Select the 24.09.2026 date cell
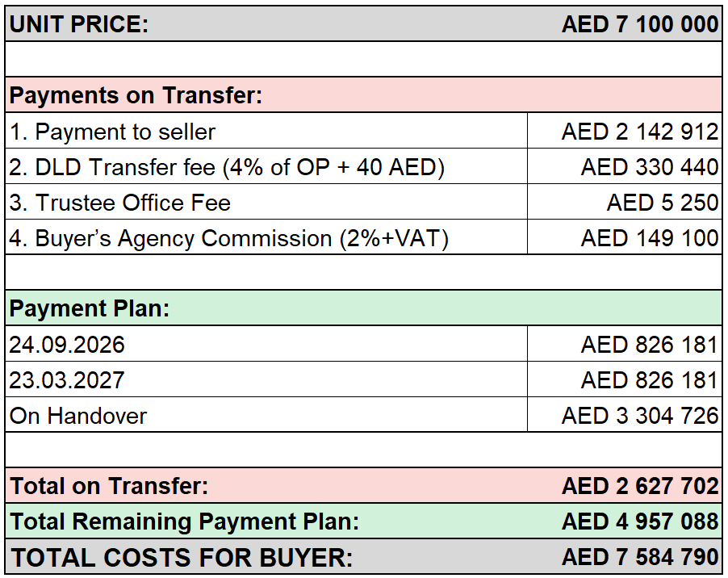The height and width of the screenshot is (578, 728). [x=266, y=344]
